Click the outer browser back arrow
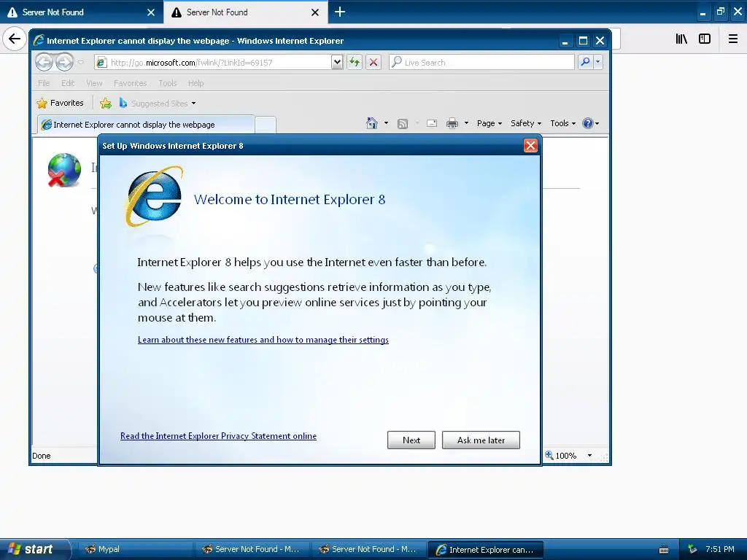Image resolution: width=747 pixels, height=560 pixels. pyautogui.click(x=15, y=39)
